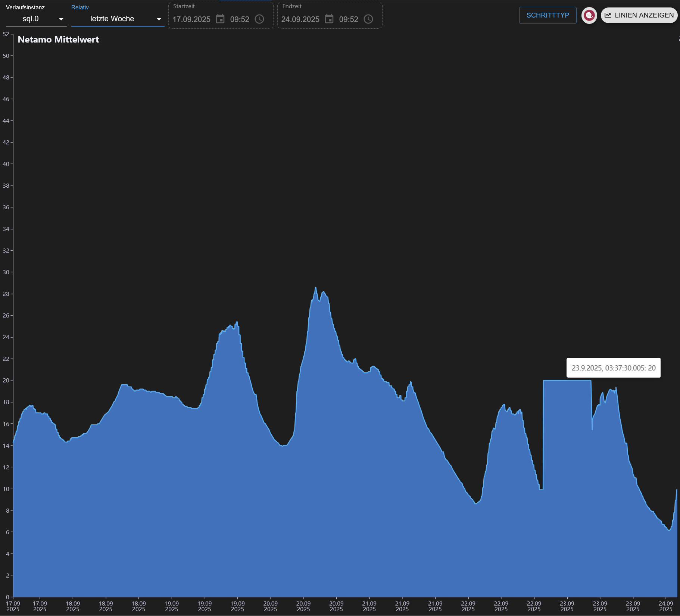Image resolution: width=680 pixels, height=616 pixels.
Task: Click the flat plateau top at value 20
Action: (567, 381)
